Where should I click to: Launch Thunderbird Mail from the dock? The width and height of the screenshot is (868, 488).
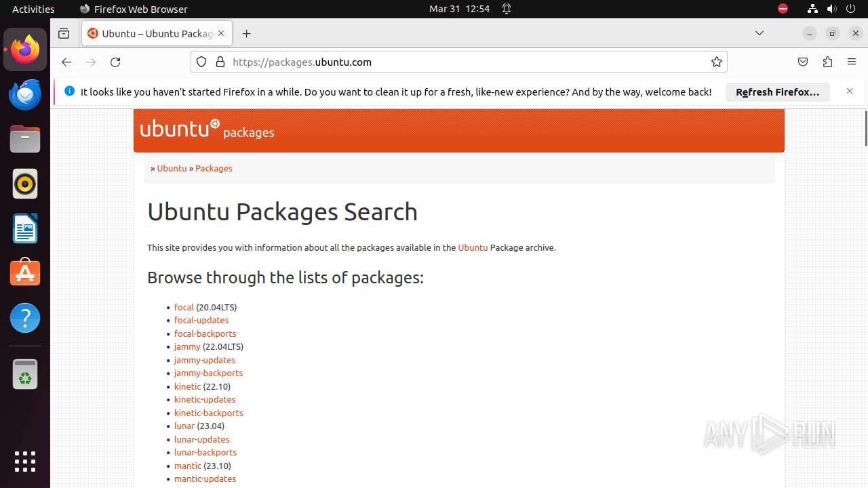point(25,94)
